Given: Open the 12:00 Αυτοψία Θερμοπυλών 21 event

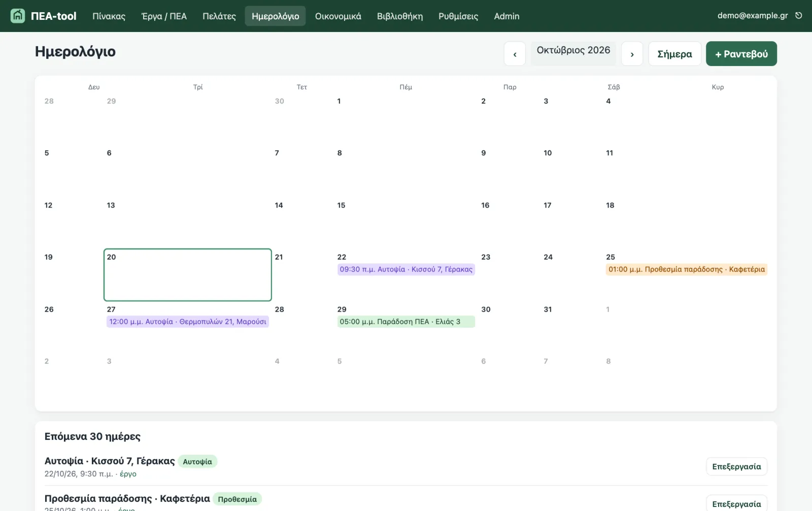Looking at the screenshot, I should click(x=188, y=322).
